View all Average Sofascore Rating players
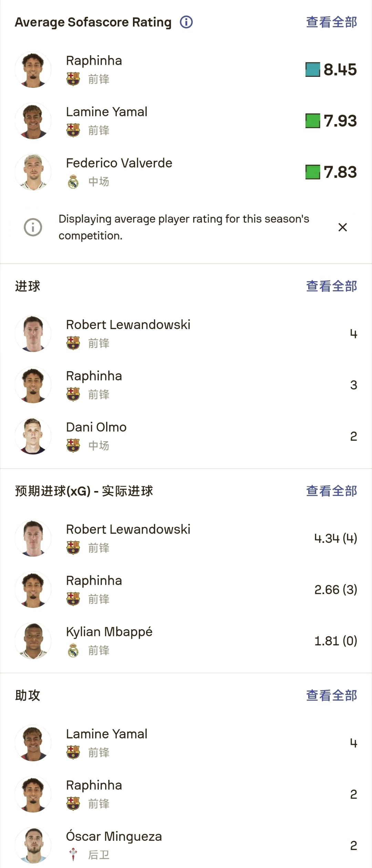Image resolution: width=372 pixels, height=868 pixels. pyautogui.click(x=331, y=22)
